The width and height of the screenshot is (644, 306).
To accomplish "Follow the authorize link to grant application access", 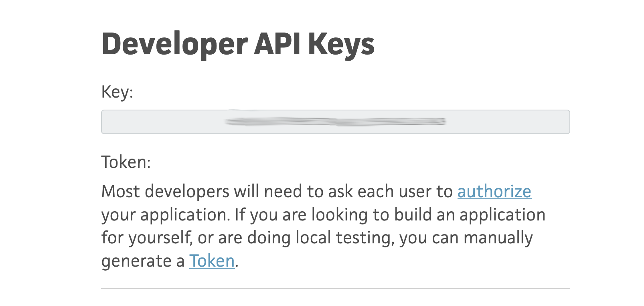I will (494, 192).
